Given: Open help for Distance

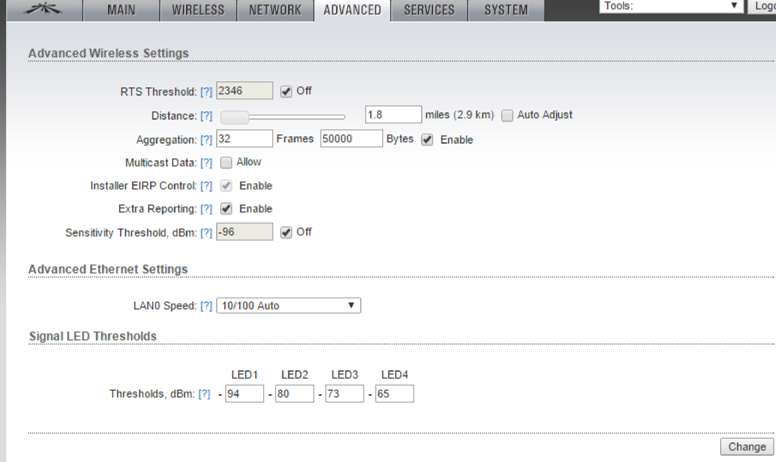Looking at the screenshot, I should (206, 116).
